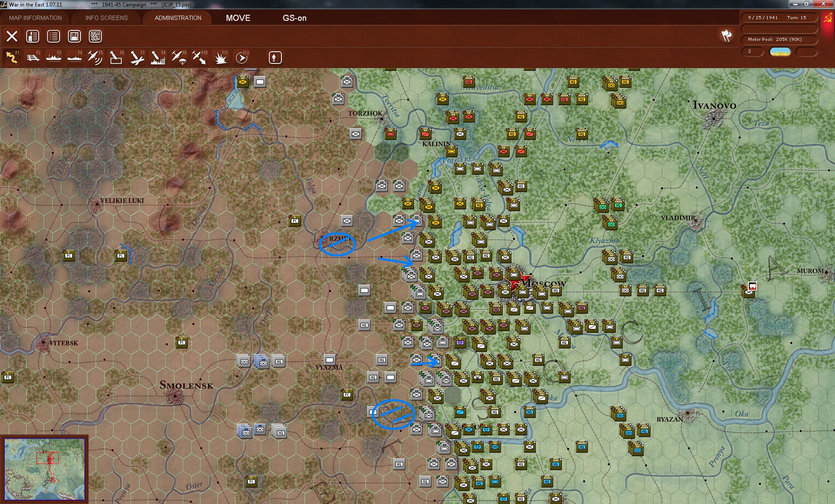The image size is (835, 504).
Task: Close the War in the East window
Action: pos(823,4)
